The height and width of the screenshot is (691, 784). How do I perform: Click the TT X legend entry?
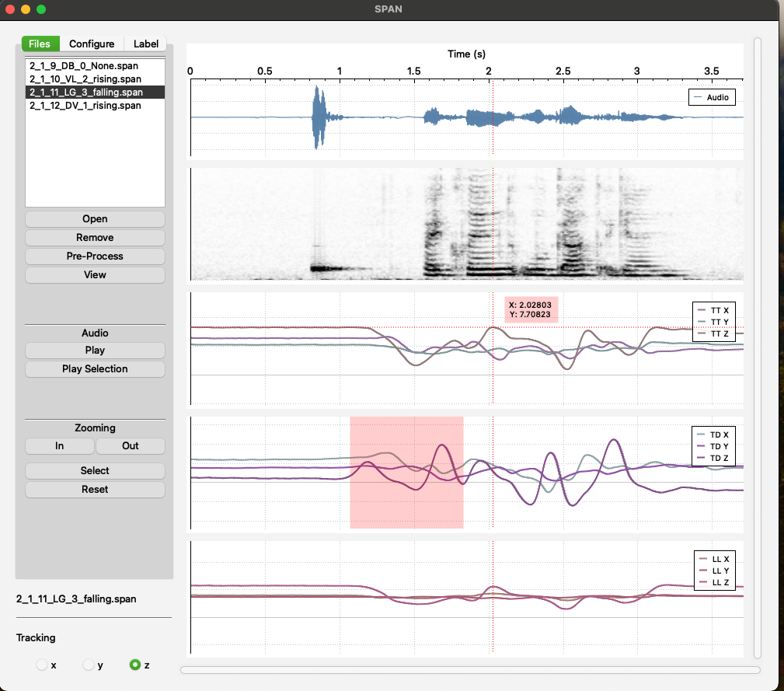click(713, 310)
